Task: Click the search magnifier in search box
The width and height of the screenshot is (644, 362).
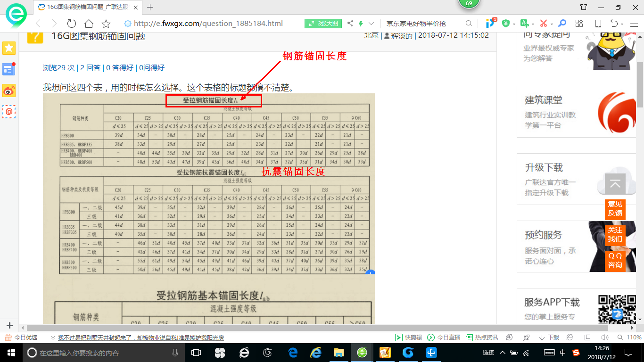Action: click(x=469, y=23)
